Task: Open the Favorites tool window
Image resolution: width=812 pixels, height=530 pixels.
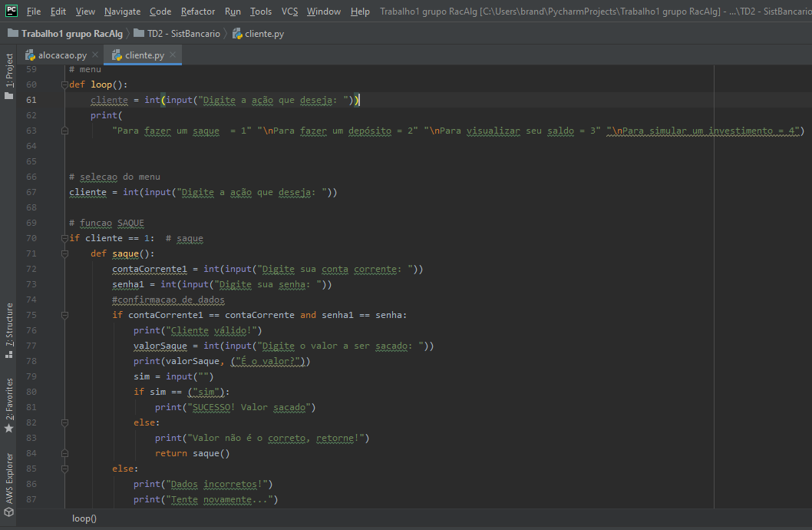Action: [8, 405]
